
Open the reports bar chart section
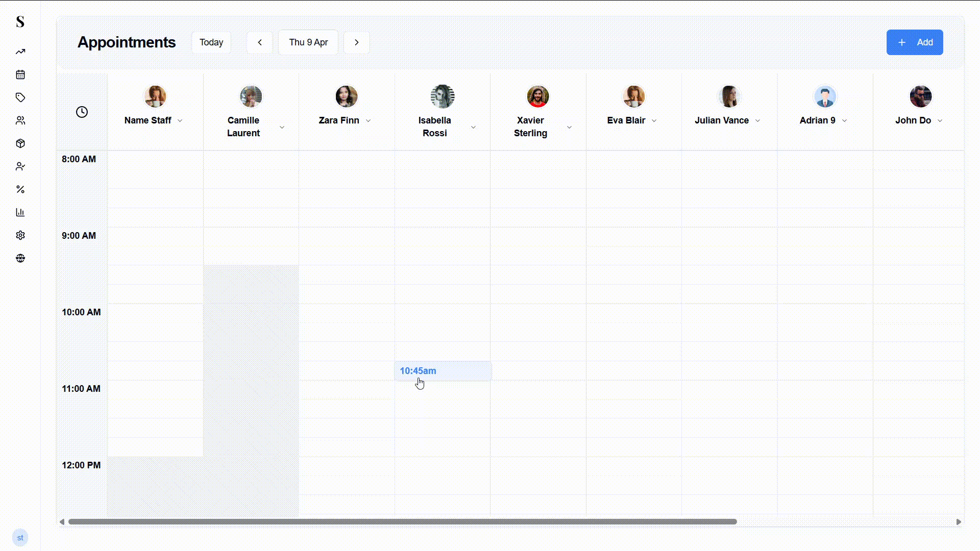pos(20,212)
